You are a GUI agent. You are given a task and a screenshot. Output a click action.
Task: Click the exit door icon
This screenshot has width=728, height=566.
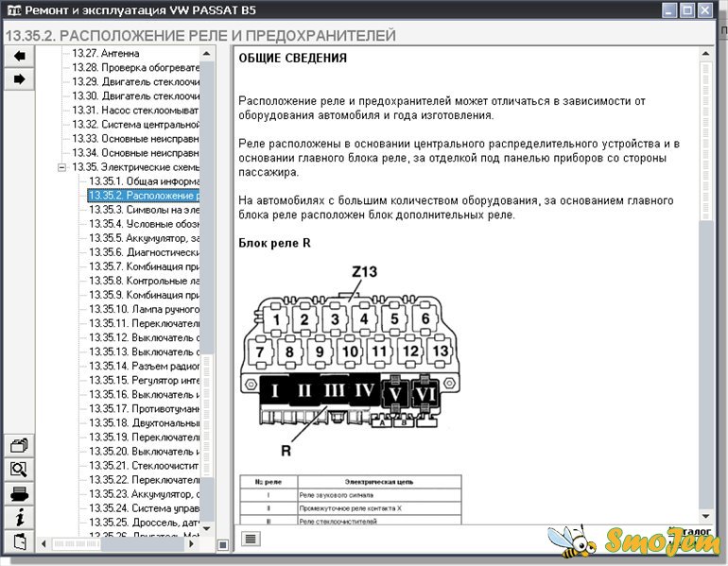click(x=19, y=541)
